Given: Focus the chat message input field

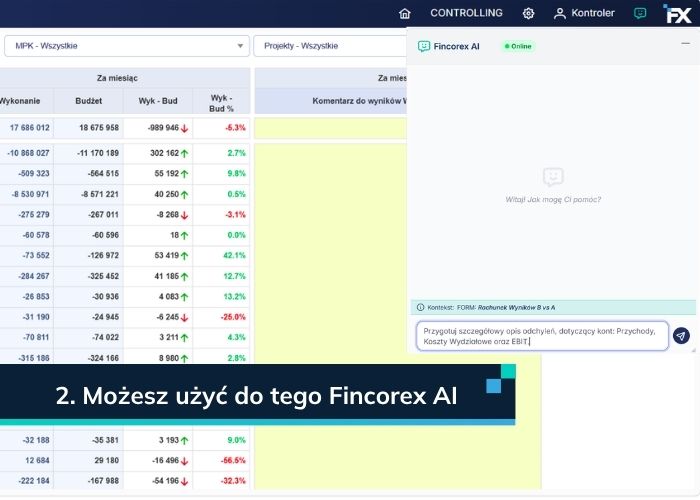Looking at the screenshot, I should (x=542, y=336).
